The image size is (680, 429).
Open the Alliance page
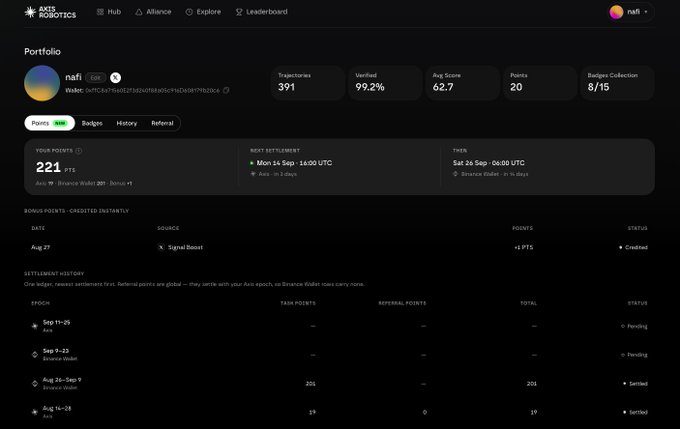click(x=153, y=12)
